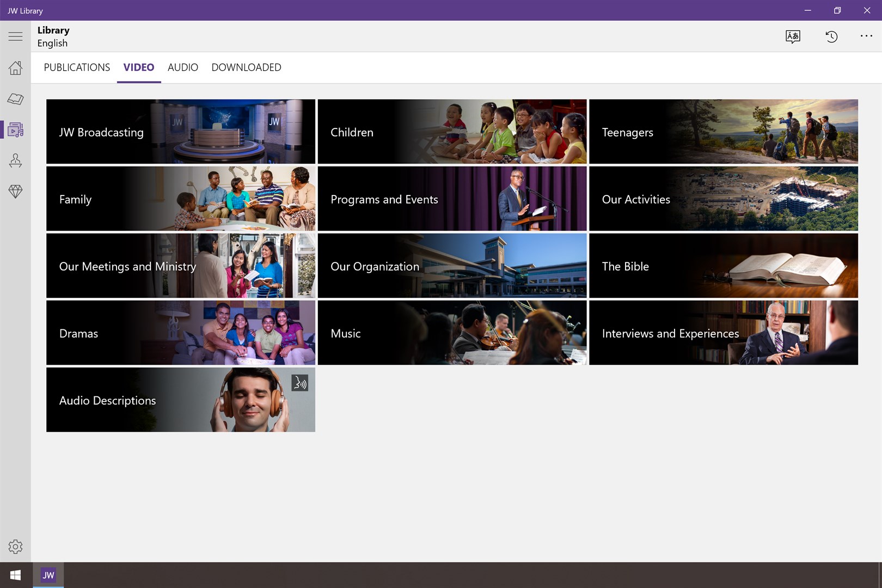Switch to the Audio tab
Viewport: 882px width, 588px height.
point(183,68)
